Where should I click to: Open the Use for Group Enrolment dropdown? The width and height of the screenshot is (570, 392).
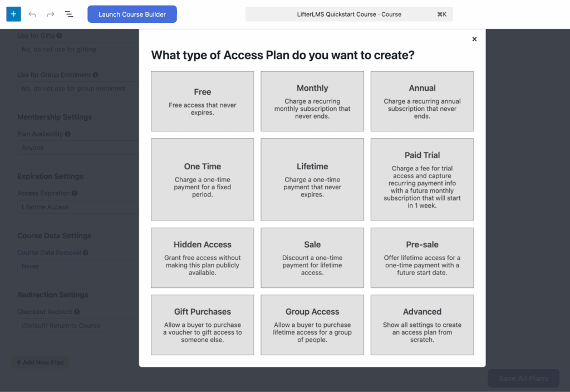(78, 89)
